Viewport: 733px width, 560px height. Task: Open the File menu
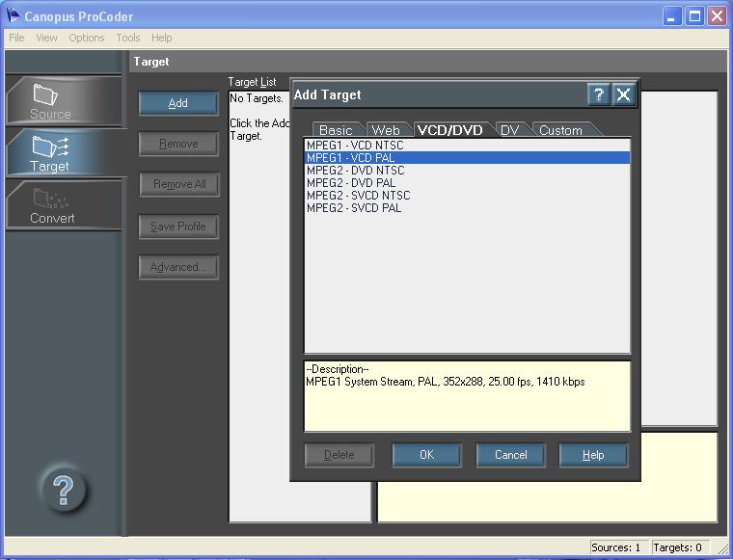click(x=16, y=38)
